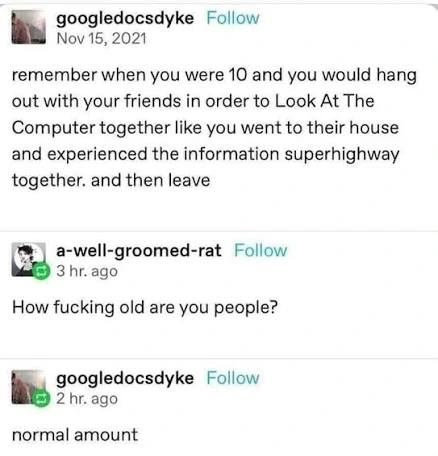Follow googledocsdyke from the 2 hr. ago reply

pos(233,378)
